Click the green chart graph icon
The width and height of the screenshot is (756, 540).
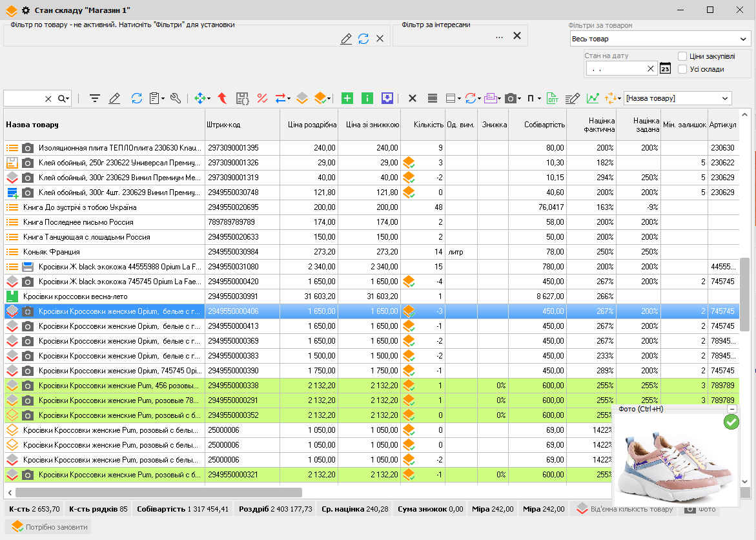pyautogui.click(x=592, y=98)
